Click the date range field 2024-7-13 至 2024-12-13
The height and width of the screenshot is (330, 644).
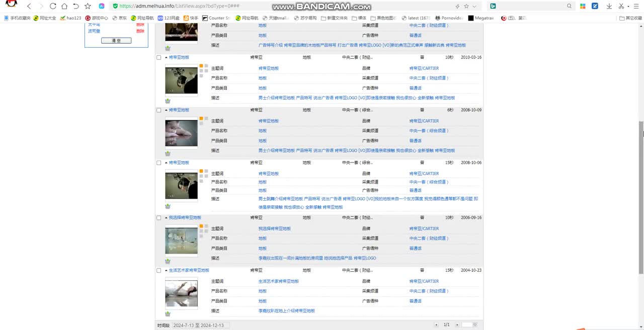(x=201, y=325)
